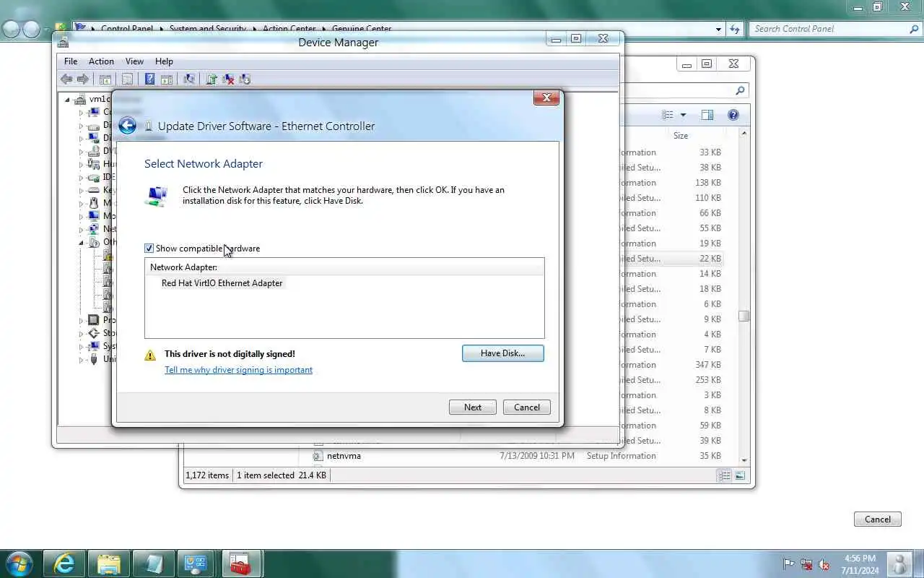Expand the Computer node in device tree
This screenshot has width=924, height=578.
point(81,113)
